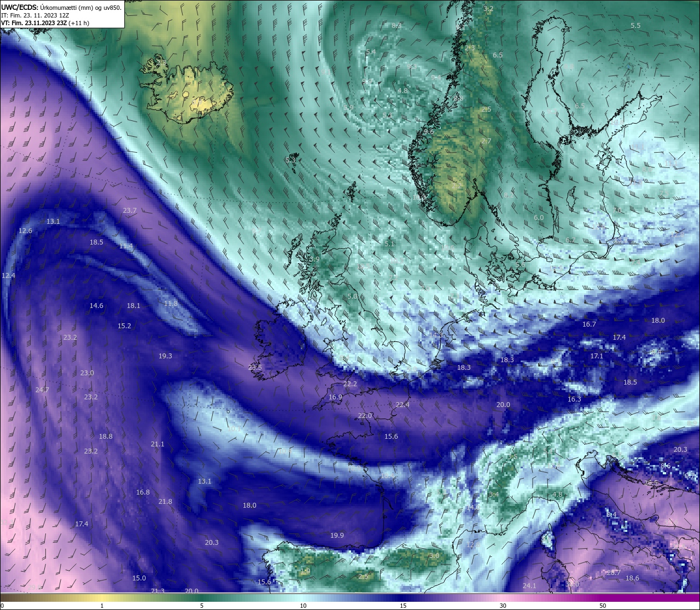This screenshot has width=700, height=610.
Task: Click the map value 21.8
Action: [165, 502]
